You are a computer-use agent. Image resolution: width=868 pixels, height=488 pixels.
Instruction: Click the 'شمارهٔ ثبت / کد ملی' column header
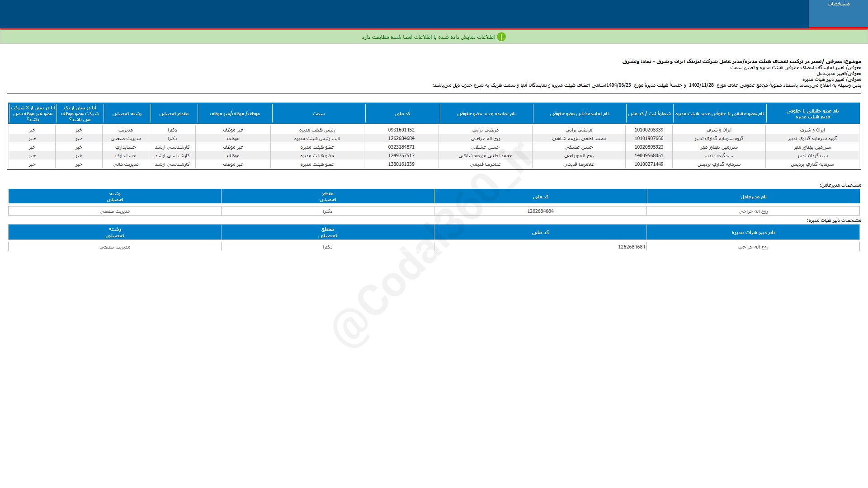coord(649,114)
